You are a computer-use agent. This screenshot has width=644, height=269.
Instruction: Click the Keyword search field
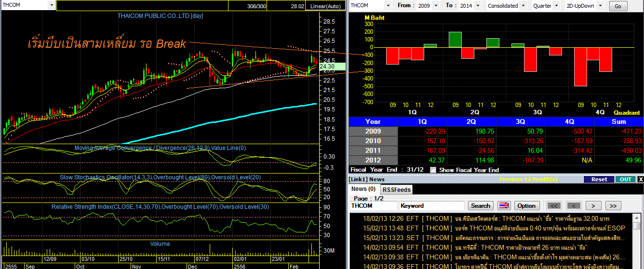click(432, 205)
